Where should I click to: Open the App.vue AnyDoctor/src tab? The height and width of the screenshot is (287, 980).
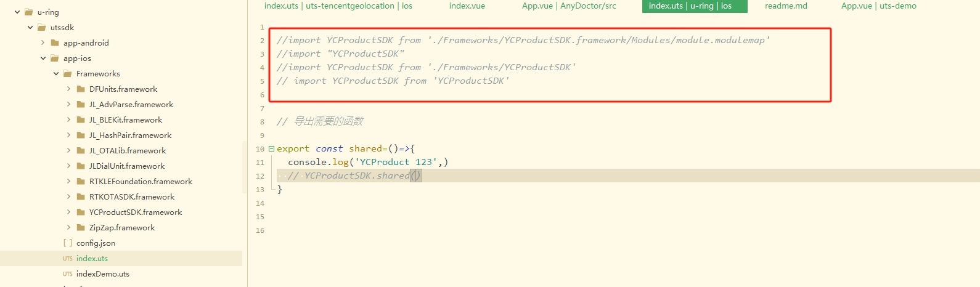point(569,6)
